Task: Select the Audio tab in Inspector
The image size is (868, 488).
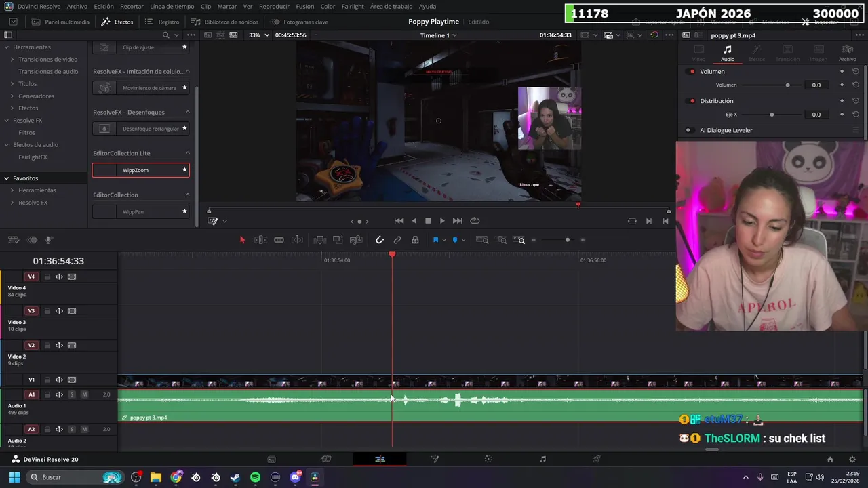Action: pyautogui.click(x=727, y=53)
